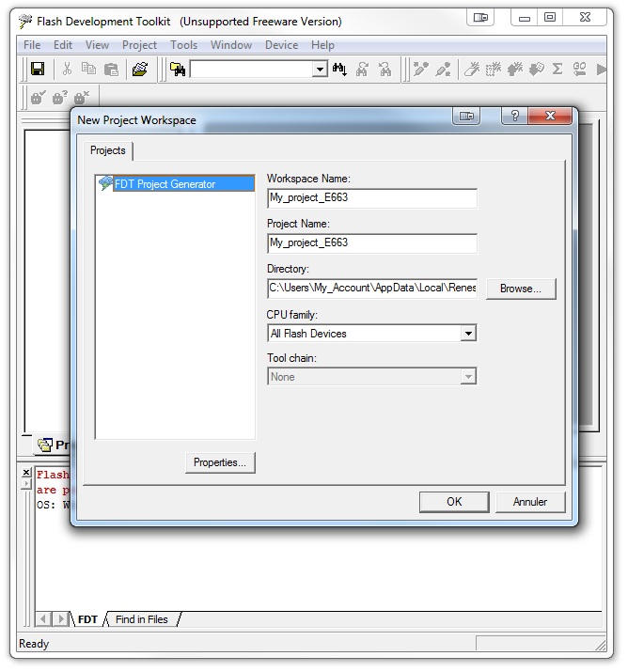Click the open-folder-with-document toolbar icon
Image resolution: width=628 pixels, height=672 pixels.
(x=140, y=69)
